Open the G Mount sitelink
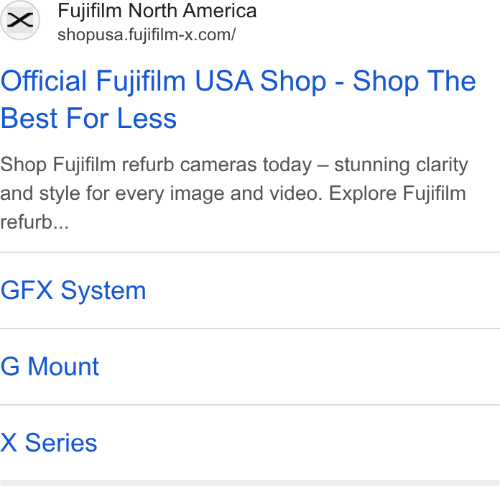This screenshot has height=486, width=500. coord(50,366)
